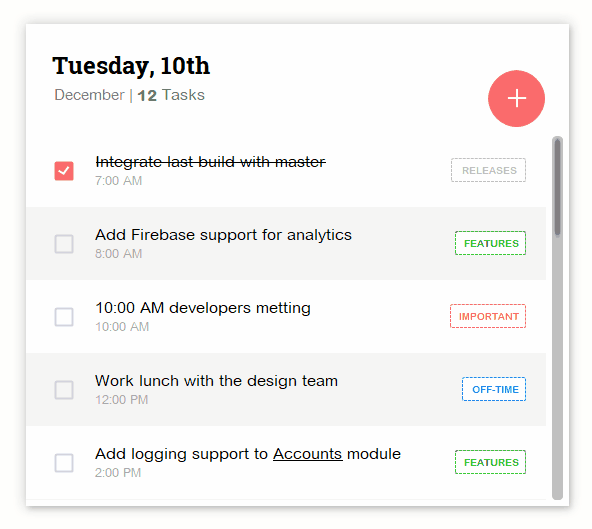Check the Add Firebase support task

point(64,244)
